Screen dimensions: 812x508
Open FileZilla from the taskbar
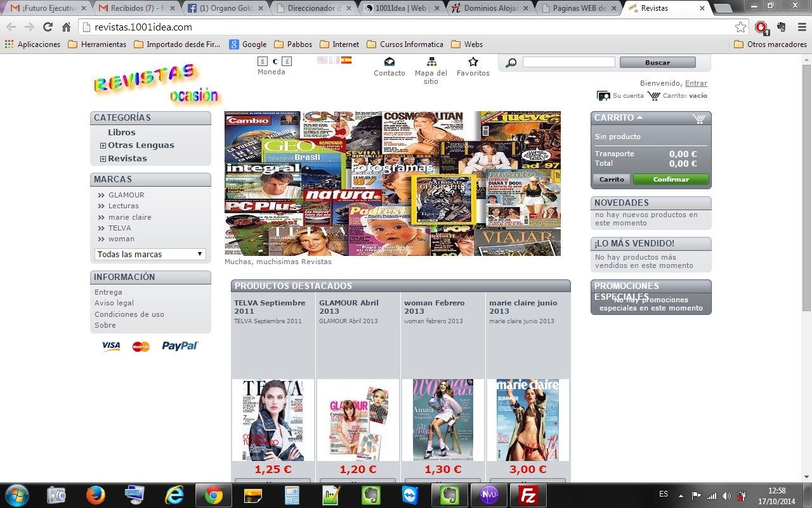point(528,495)
